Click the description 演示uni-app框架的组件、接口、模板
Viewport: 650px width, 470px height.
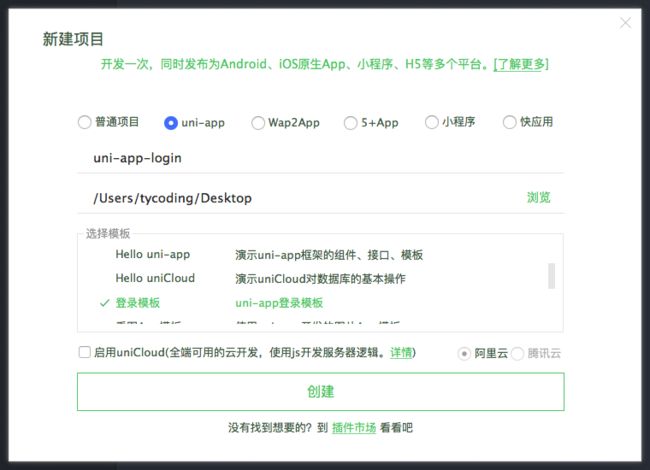coord(329,255)
